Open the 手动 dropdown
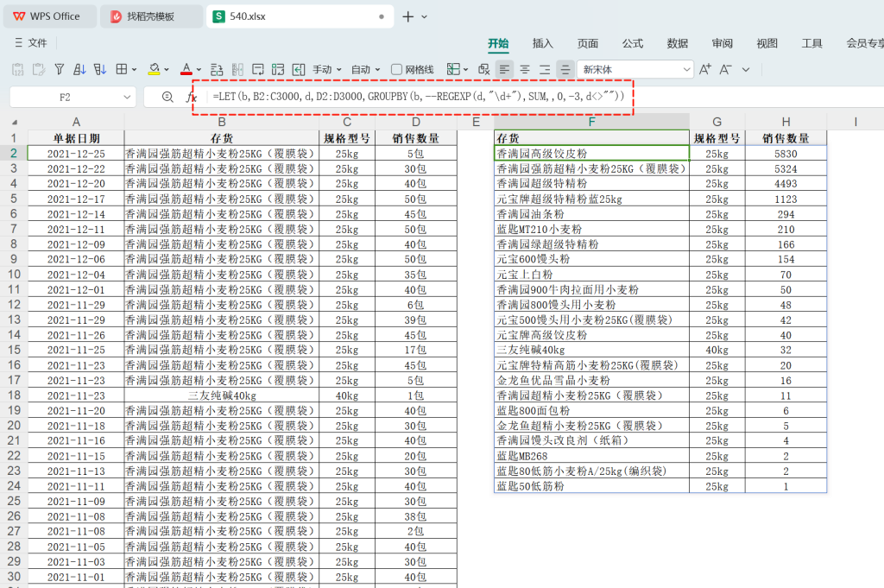This screenshot has width=884, height=588. tap(327, 69)
